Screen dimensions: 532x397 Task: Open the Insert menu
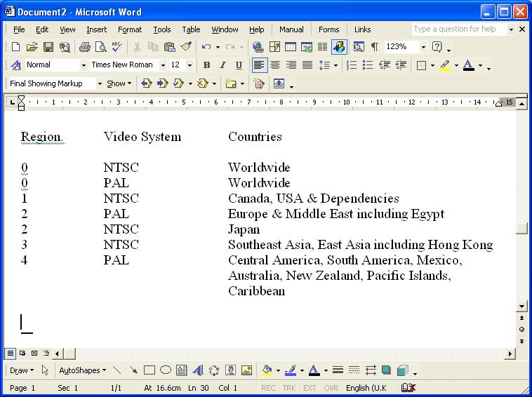coord(96,29)
